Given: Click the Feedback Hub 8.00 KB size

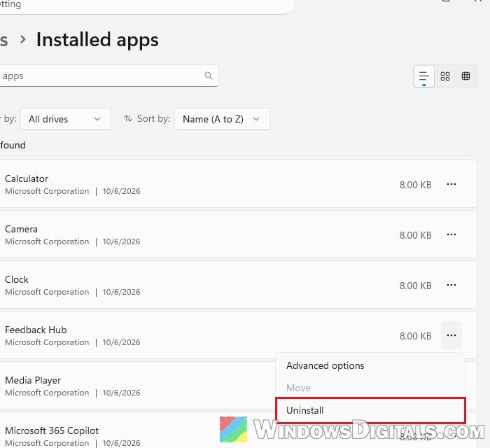Looking at the screenshot, I should 415,336.
